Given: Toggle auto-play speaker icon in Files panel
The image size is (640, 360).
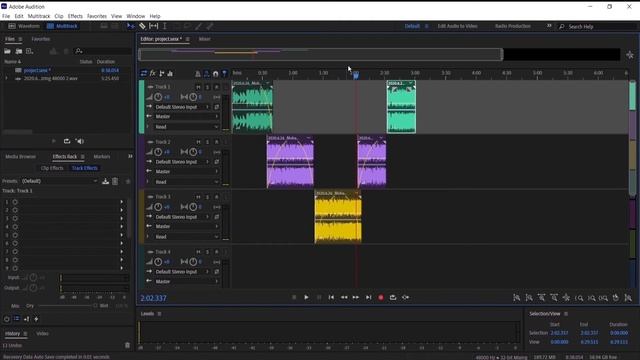Looking at the screenshot, I should click(80, 141).
